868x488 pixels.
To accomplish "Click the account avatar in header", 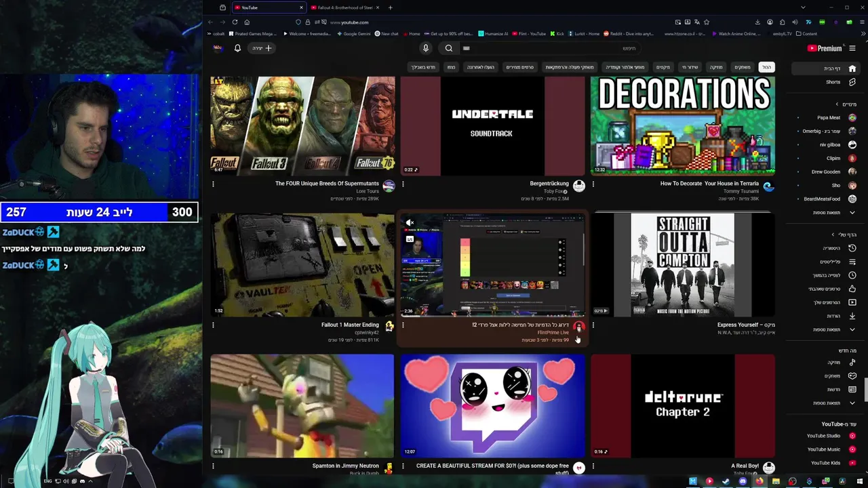I will tap(218, 48).
